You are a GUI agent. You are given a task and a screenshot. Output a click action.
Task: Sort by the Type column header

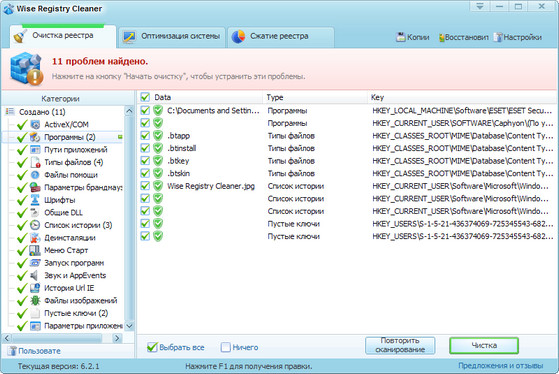click(315, 97)
